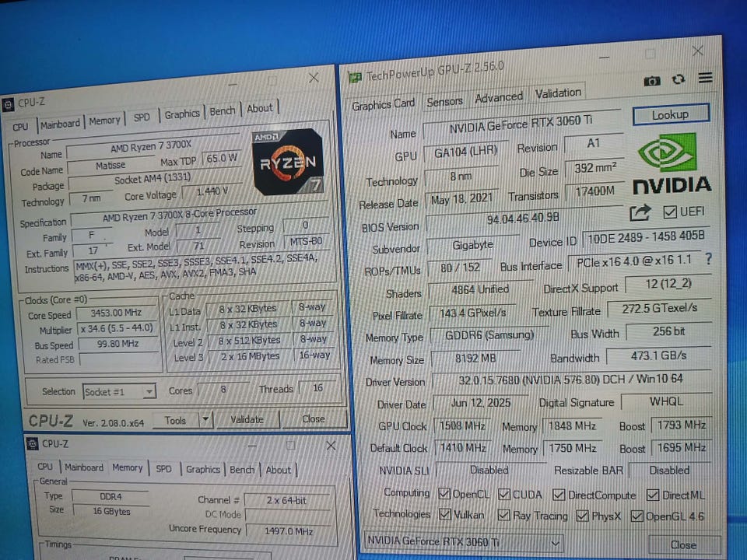Click the Subvendor value Gigabyte
747x560 pixels.
pos(472,245)
